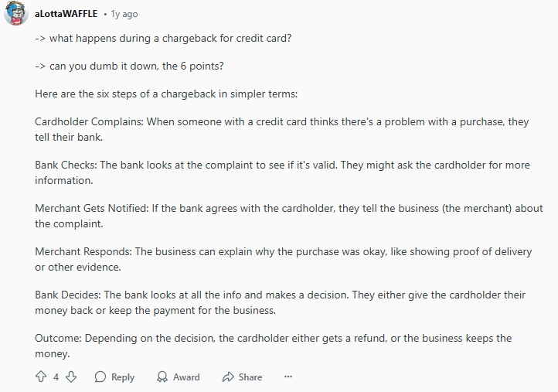The width and height of the screenshot is (558, 392).
Task: Open the aLottaWAFFLE user profile link
Action: pos(65,14)
